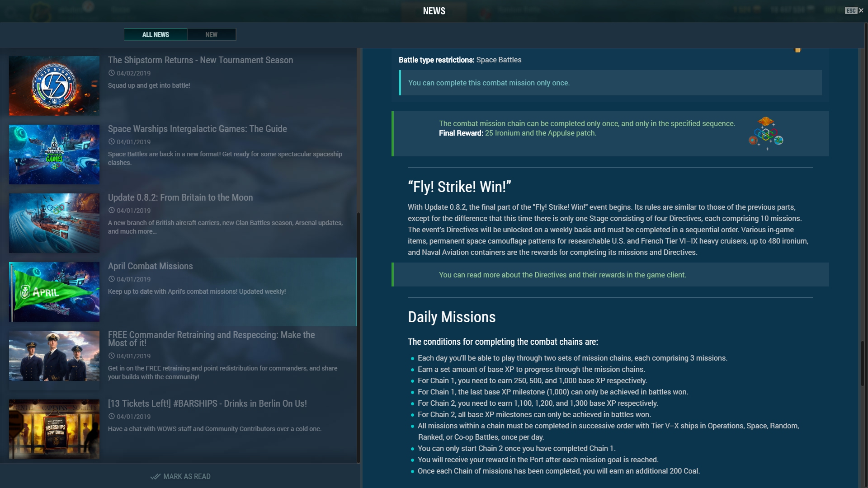Open Space Warships Intergalactic Games guide article
This screenshot has height=488, width=868.
tap(197, 129)
